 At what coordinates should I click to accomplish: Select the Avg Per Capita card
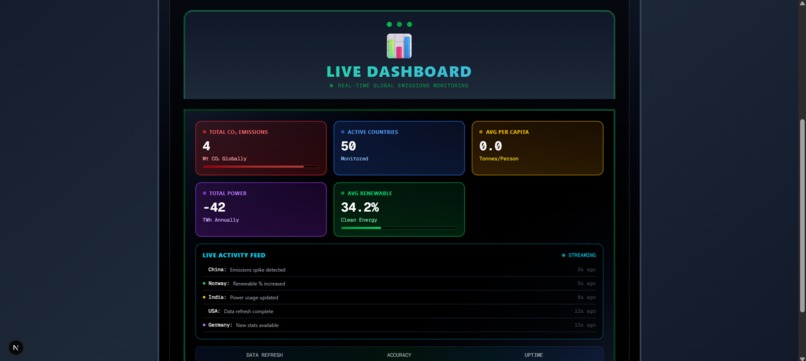coord(537,148)
